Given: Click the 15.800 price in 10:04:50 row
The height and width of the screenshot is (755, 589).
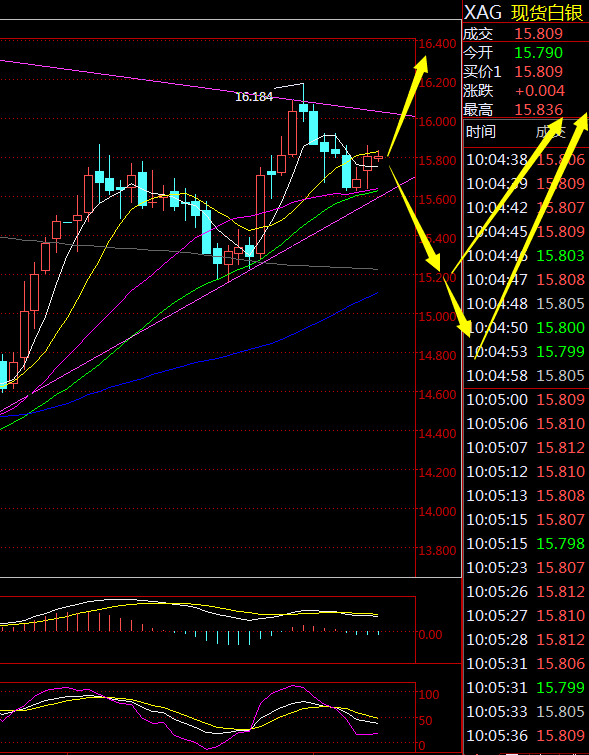Looking at the screenshot, I should (561, 327).
